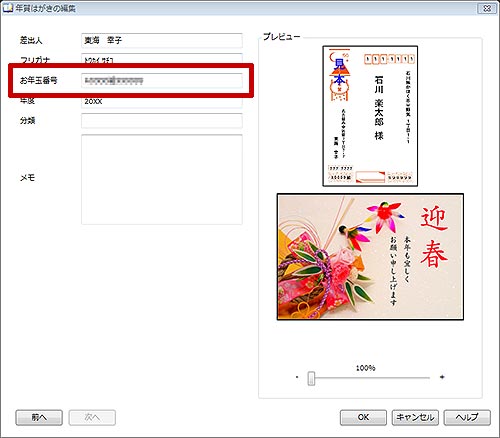Click the キャンセル button
Image resolution: width=500 pixels, height=438 pixels.
click(x=415, y=417)
